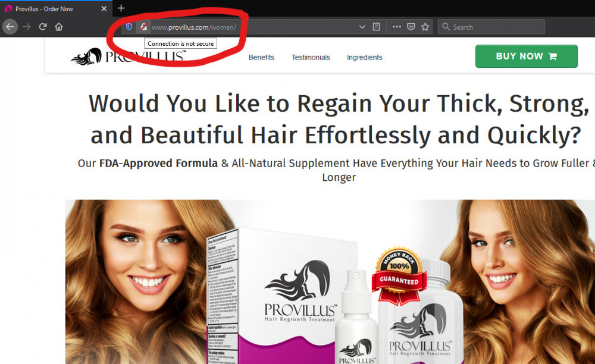Go back with the Back arrow button
Viewport: 595px width, 364px height.
10,27
